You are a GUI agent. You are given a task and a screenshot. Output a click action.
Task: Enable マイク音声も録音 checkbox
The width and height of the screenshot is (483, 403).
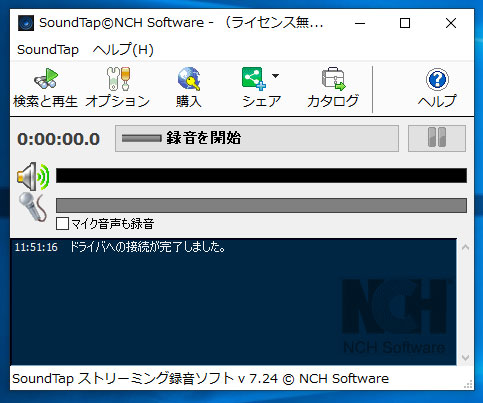coord(62,224)
